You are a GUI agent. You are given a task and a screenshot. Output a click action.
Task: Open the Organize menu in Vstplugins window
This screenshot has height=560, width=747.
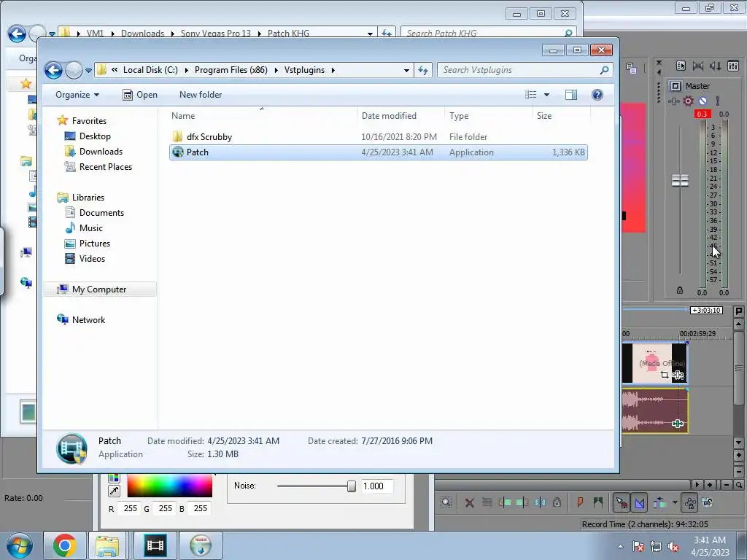point(77,95)
